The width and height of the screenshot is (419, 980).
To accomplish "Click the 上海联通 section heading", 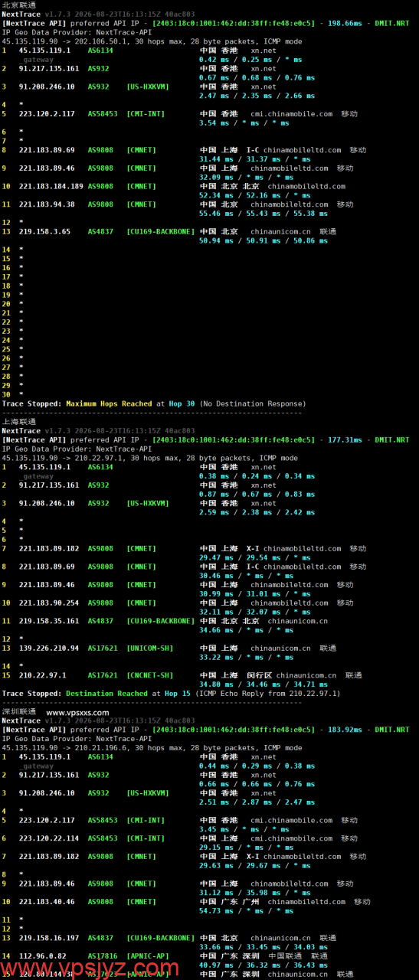I will tap(18, 421).
